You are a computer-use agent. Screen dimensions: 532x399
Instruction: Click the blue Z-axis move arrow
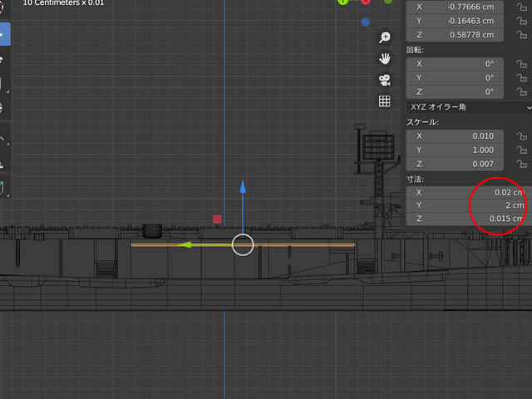point(243,187)
